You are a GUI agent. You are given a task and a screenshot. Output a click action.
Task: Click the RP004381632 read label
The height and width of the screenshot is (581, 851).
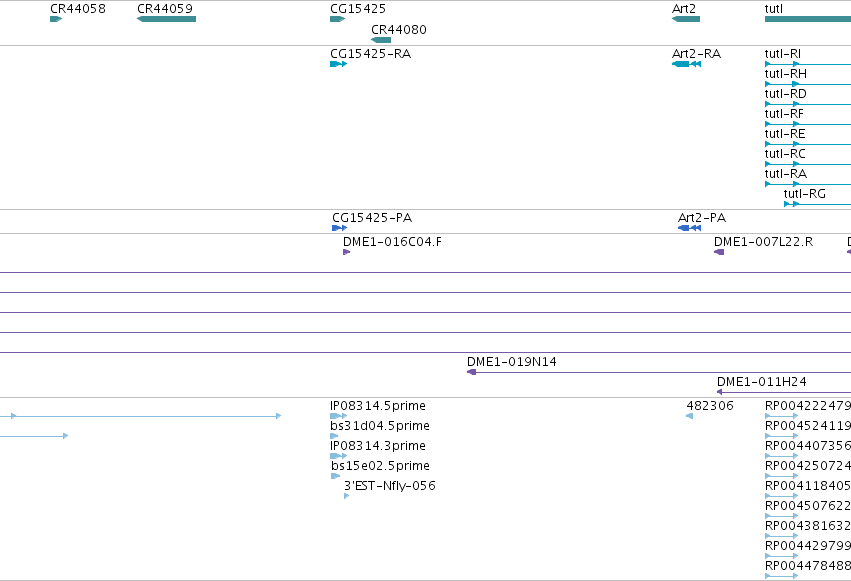(x=808, y=526)
